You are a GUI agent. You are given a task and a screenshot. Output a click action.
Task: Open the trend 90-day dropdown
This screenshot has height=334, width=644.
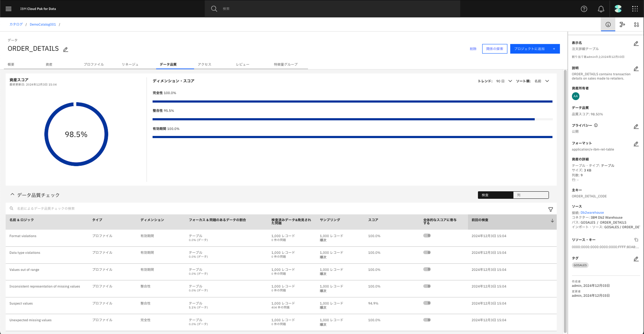tap(504, 81)
